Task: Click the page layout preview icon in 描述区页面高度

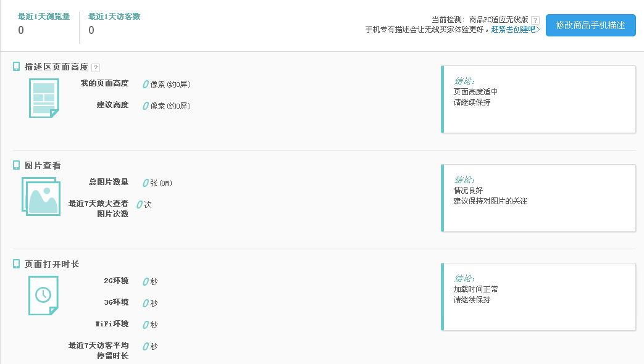Action: click(43, 97)
